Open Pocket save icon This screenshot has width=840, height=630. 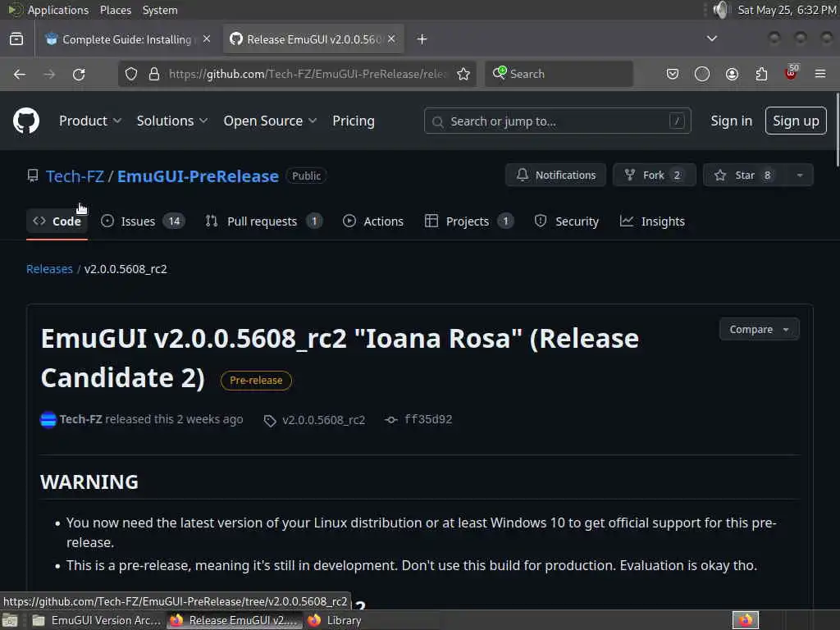click(x=673, y=74)
